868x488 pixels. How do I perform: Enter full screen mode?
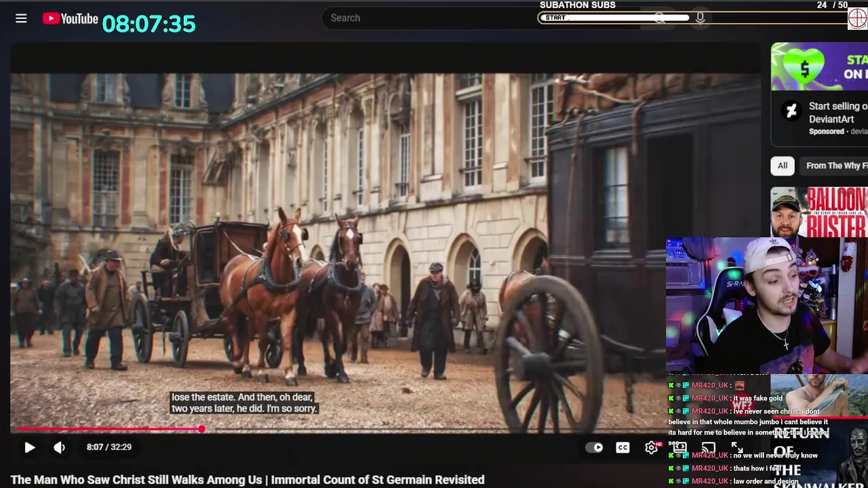737,447
